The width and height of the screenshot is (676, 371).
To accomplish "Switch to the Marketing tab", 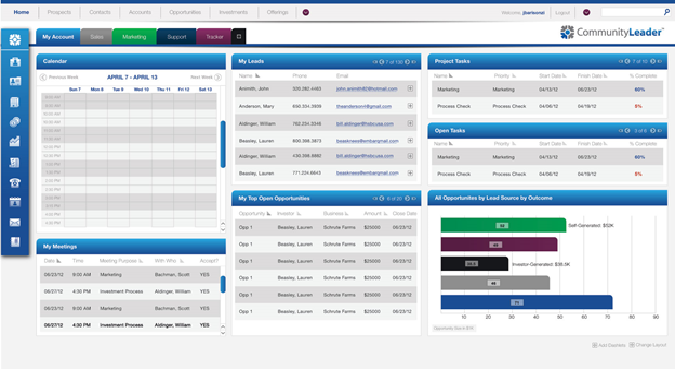I will 134,37.
